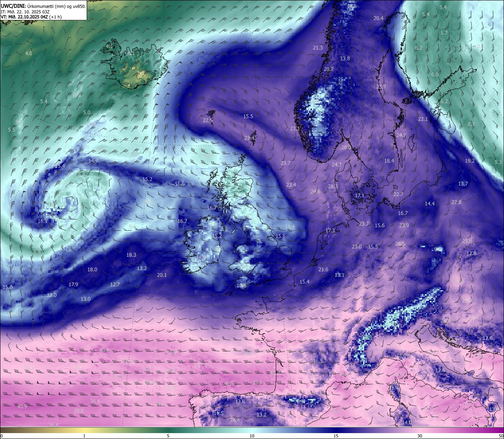Select the 21.6 value over the Netherlands

(323, 269)
